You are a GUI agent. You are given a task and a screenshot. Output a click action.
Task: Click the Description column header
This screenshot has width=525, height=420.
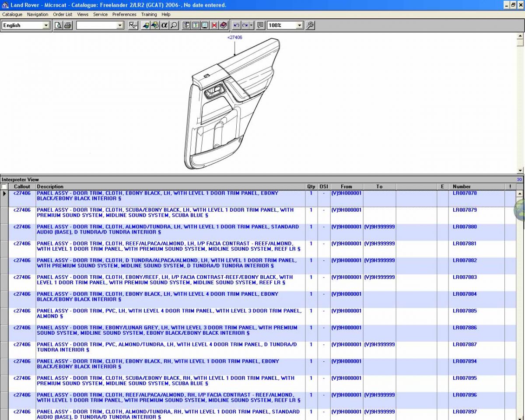pyautogui.click(x=171, y=186)
